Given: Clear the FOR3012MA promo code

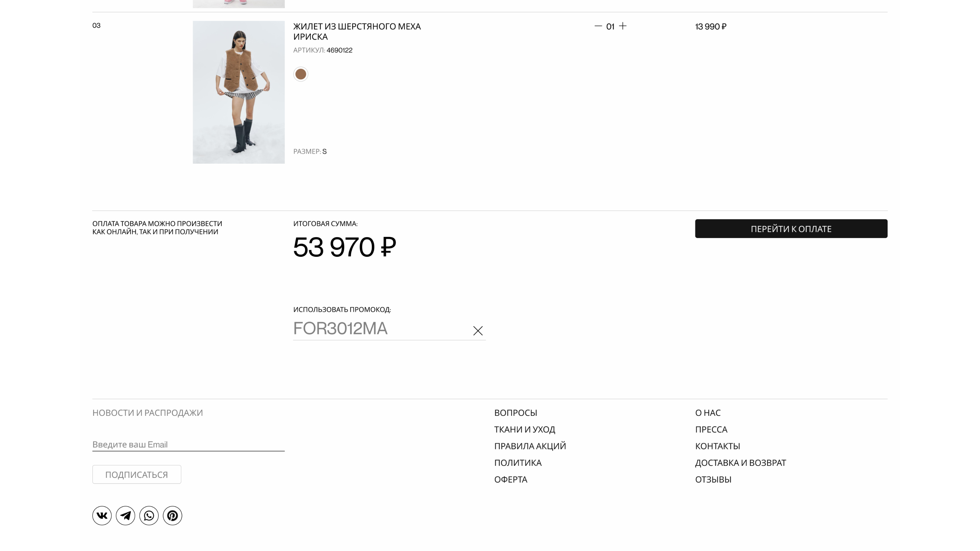Looking at the screenshot, I should click(x=478, y=331).
